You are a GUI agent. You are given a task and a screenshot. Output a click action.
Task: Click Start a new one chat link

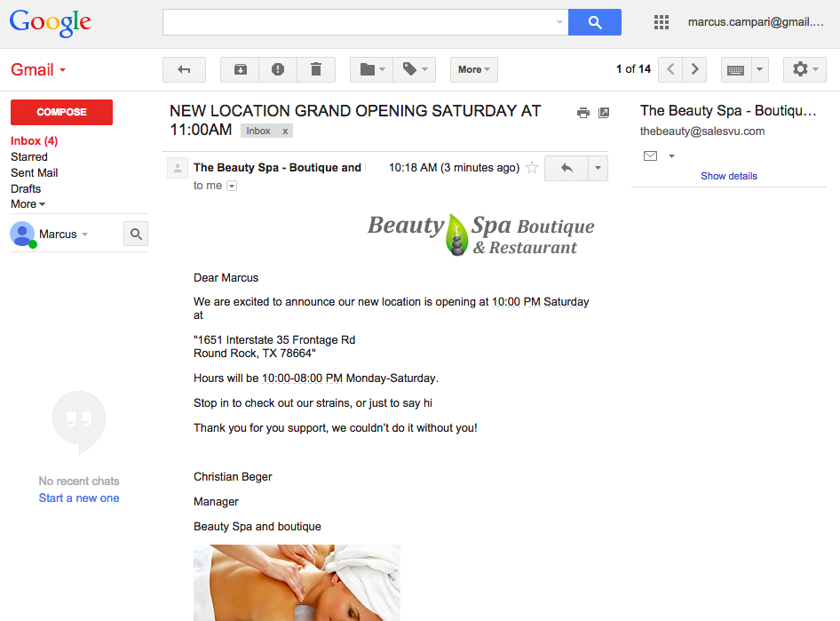click(x=79, y=498)
